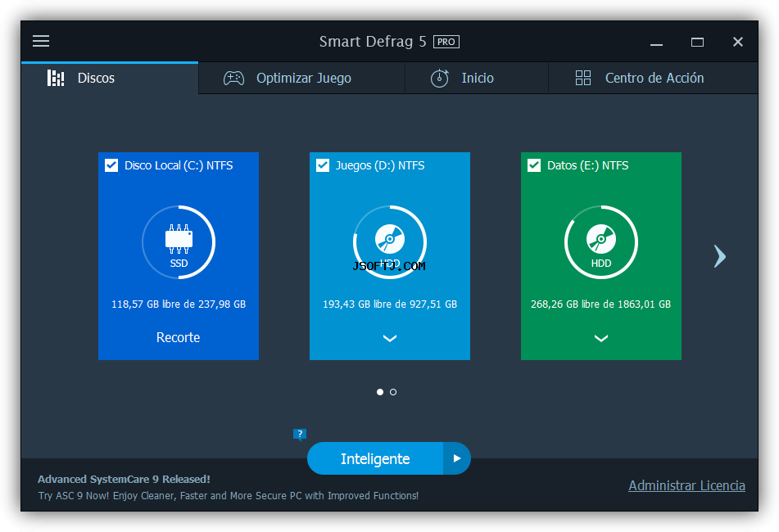Image resolution: width=779 pixels, height=532 pixels.
Task: Uncheck Juegos (D:) NTFS checkbox
Action: click(x=323, y=165)
